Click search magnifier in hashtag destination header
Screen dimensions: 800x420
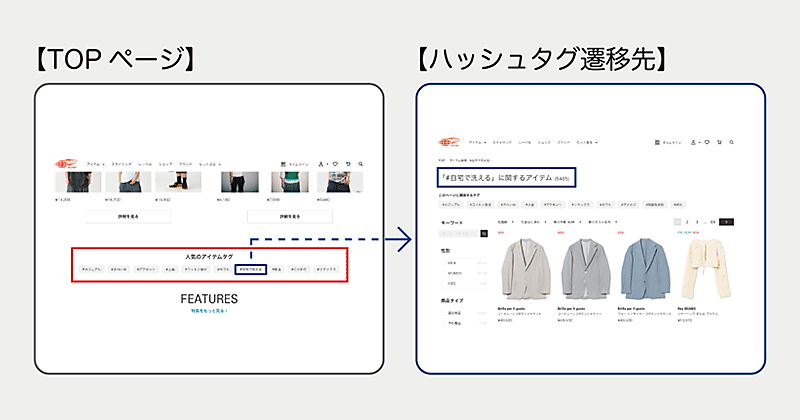click(x=732, y=142)
